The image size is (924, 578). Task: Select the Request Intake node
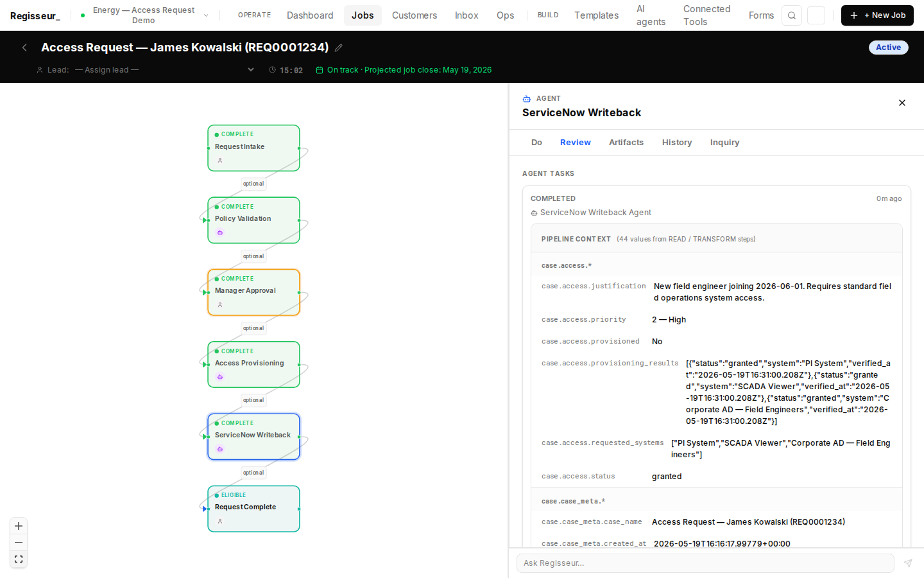(253, 148)
